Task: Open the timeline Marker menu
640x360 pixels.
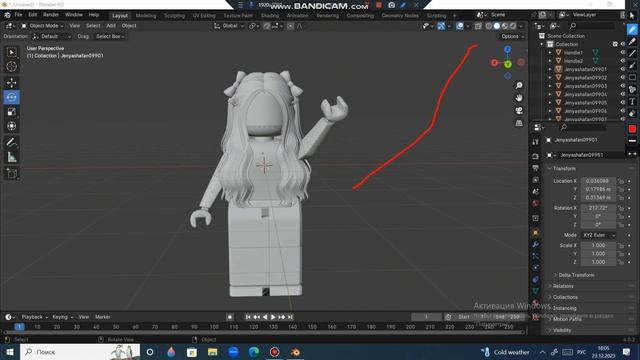Action: [x=102, y=317]
